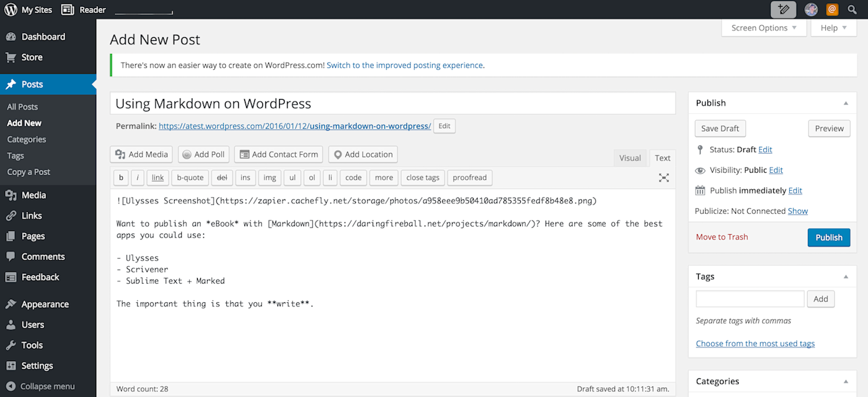Click the search magnifier icon in the admin bar

[852, 9]
